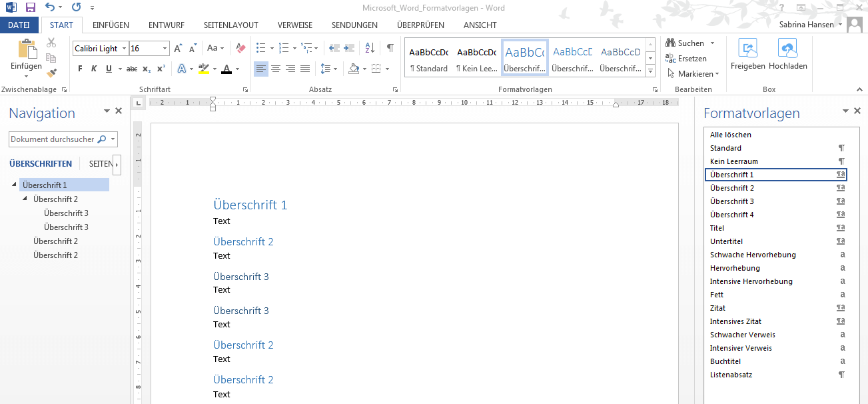Center the paragraph text
Image resolution: width=868 pixels, height=404 pixels.
coord(276,69)
